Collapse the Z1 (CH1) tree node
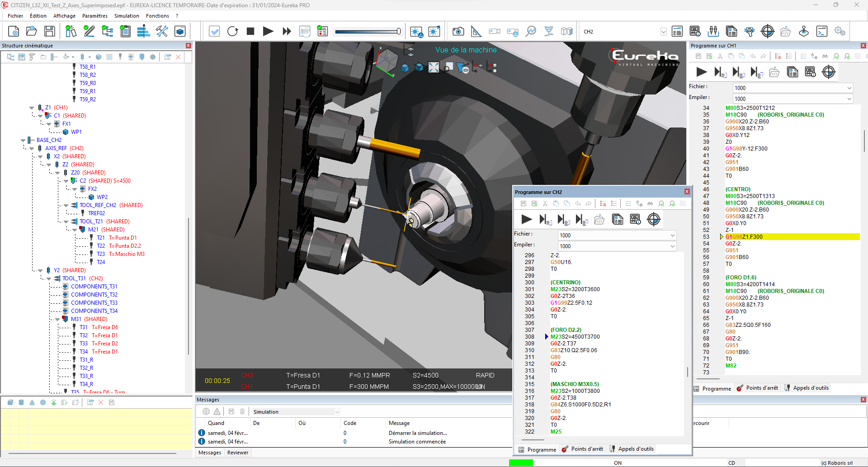The image size is (868, 467). click(x=32, y=108)
